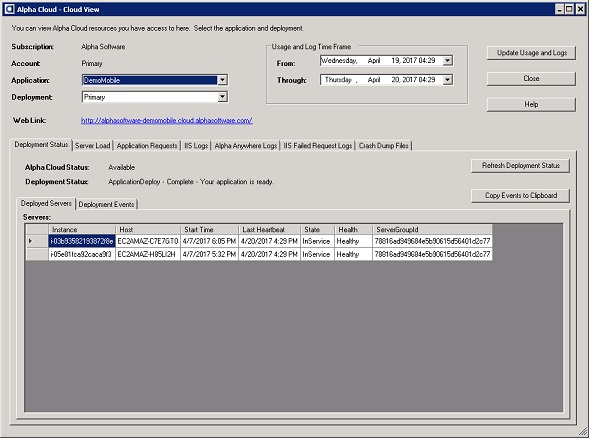Click InService state in first row
The image size is (589, 438).
click(x=317, y=241)
